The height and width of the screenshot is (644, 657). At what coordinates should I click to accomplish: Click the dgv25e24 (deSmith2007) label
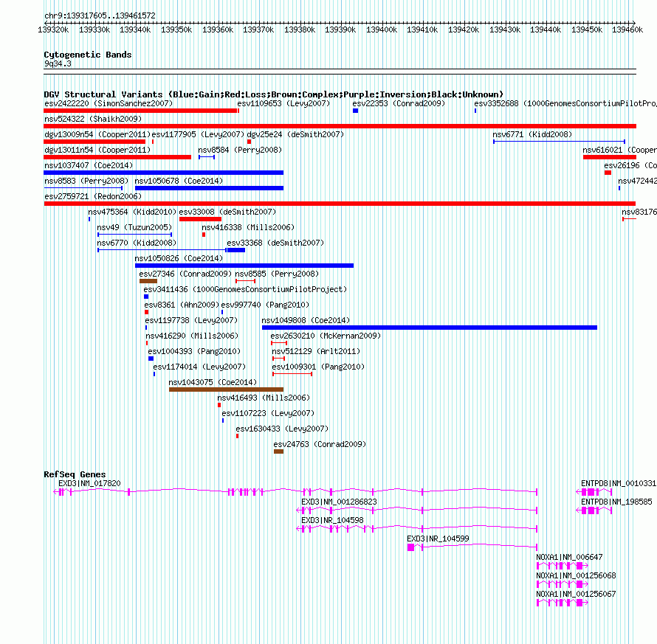[x=295, y=134]
